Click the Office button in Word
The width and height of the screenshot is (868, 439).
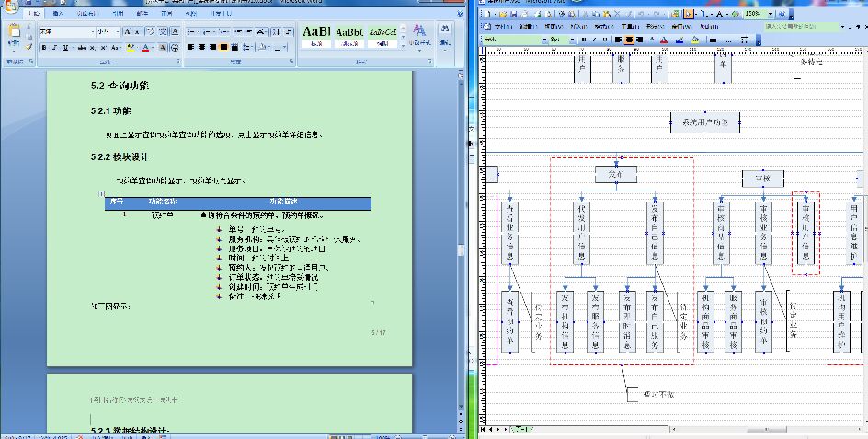click(x=11, y=6)
